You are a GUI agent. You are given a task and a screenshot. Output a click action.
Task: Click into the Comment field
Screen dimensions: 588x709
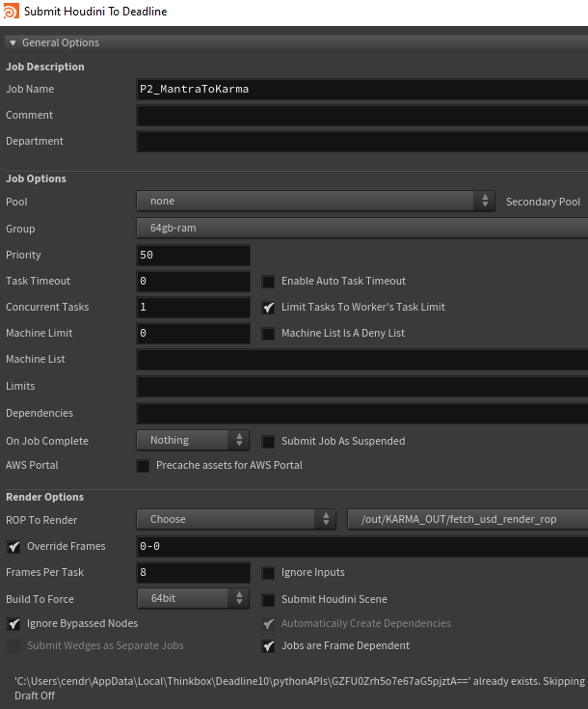[x=362, y=116]
